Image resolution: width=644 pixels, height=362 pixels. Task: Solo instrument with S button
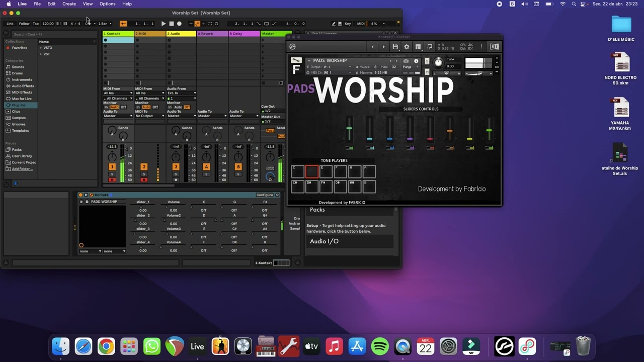pos(427,61)
